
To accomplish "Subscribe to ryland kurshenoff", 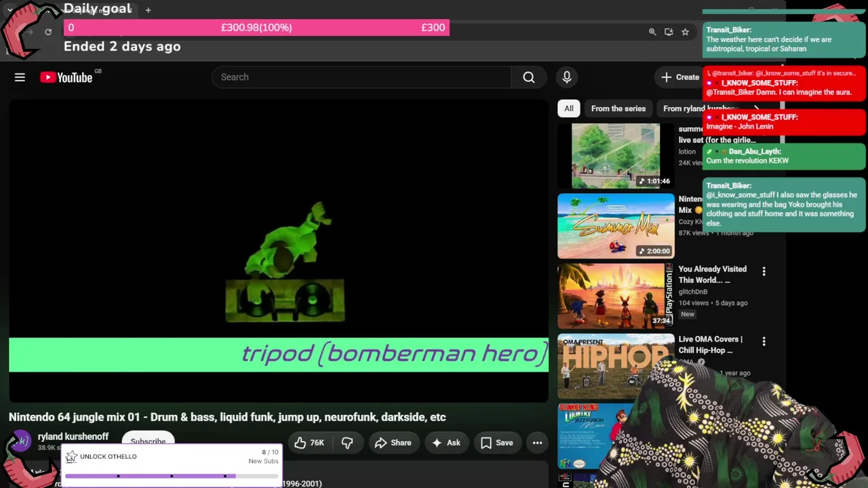I will (x=148, y=441).
